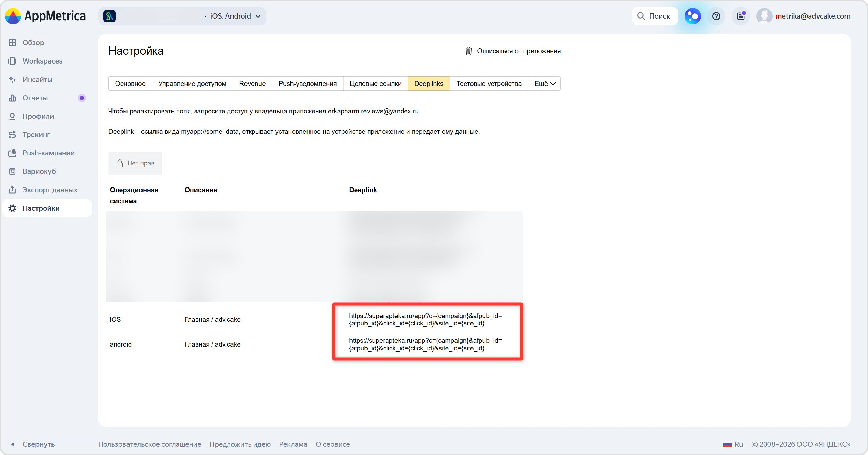The height and width of the screenshot is (455, 868).
Task: Click the lock icon in Нет прав
Action: pyautogui.click(x=119, y=163)
